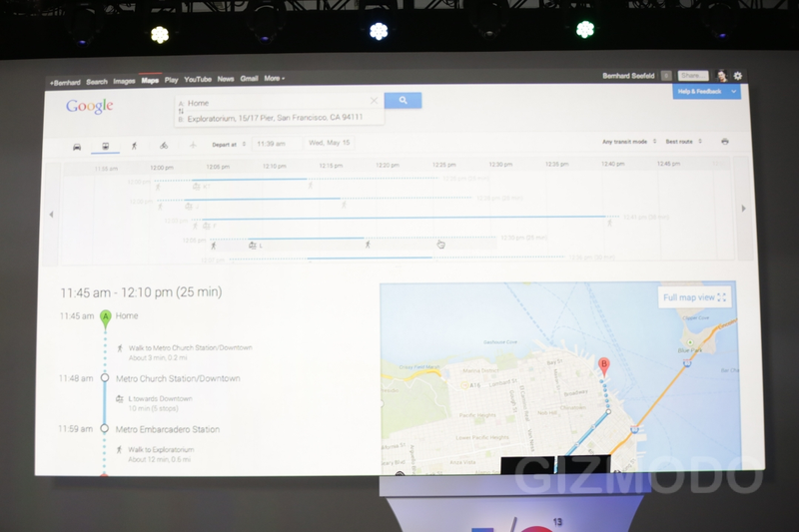Click the Walk to Exploratorium step
Screen dimensions: 799x532
(x=161, y=450)
